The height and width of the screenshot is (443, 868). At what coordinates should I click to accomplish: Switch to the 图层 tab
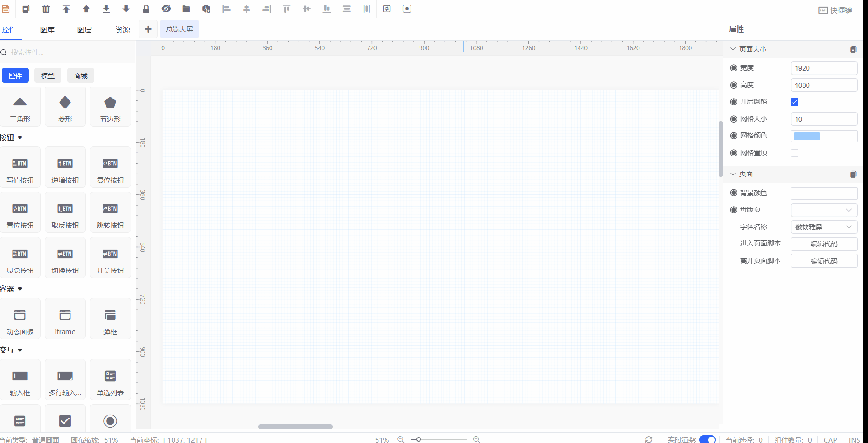[84, 30]
